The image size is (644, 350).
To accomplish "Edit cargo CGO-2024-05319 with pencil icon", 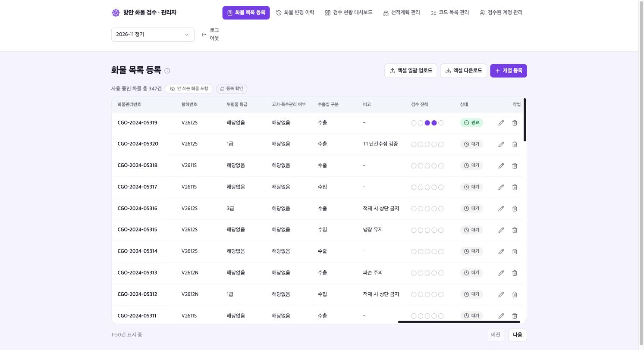I will pos(501,123).
